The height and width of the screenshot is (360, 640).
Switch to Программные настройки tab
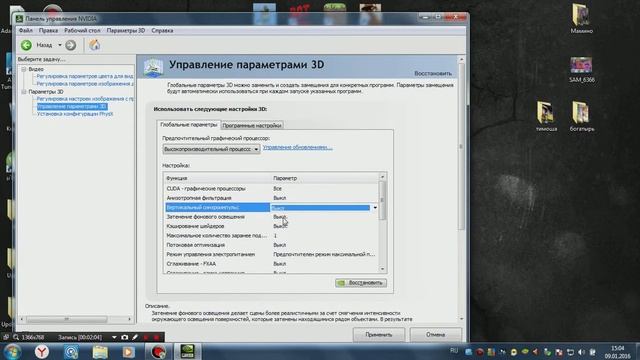tap(252, 126)
